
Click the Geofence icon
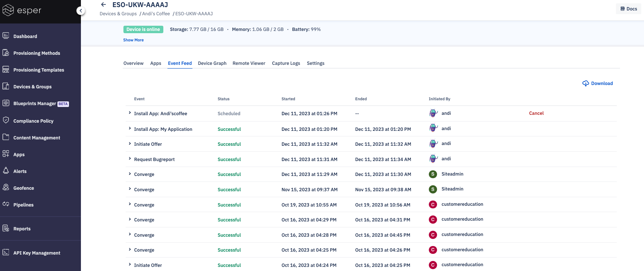6,187
